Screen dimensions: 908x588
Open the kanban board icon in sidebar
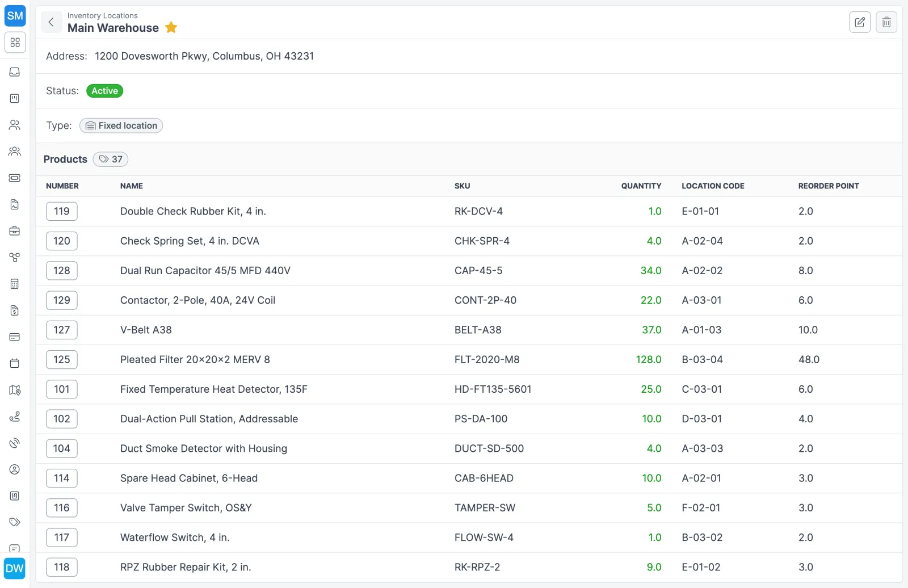(15, 98)
